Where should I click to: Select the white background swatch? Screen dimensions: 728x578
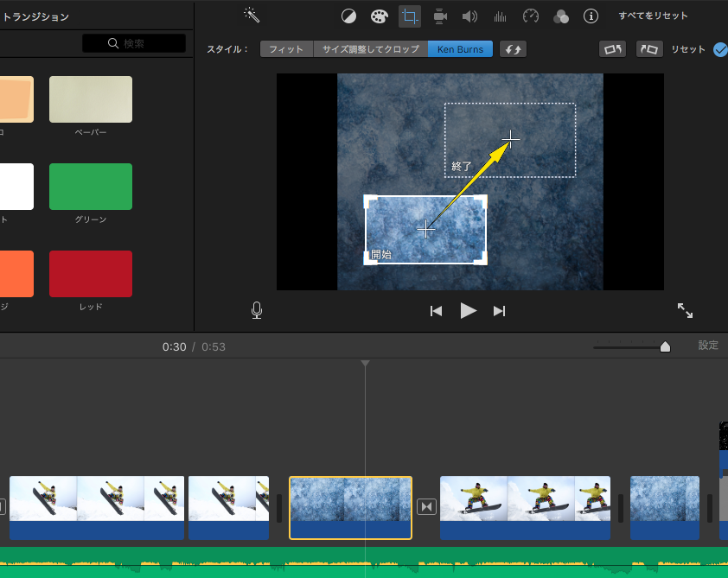click(16, 187)
